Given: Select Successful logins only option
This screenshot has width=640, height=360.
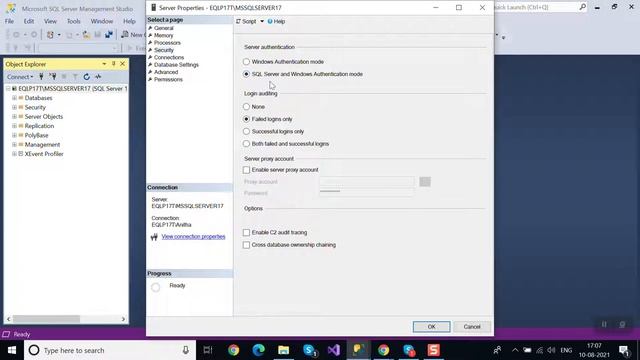Looking at the screenshot, I should pyautogui.click(x=246, y=131).
